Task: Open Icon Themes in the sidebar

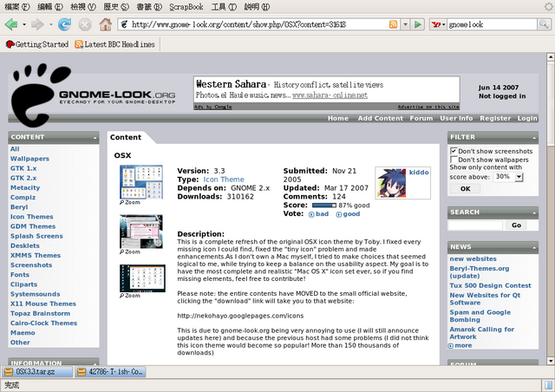Action: pyautogui.click(x=32, y=217)
